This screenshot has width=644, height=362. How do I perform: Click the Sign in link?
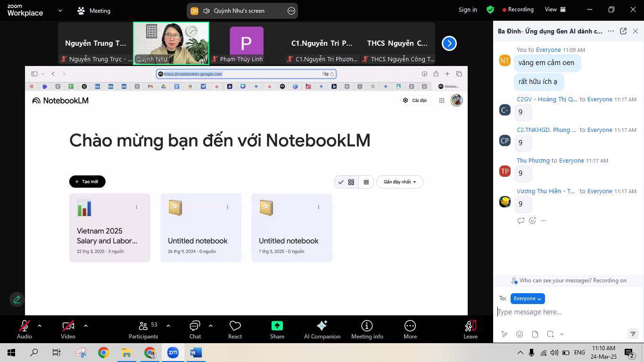point(468,9)
